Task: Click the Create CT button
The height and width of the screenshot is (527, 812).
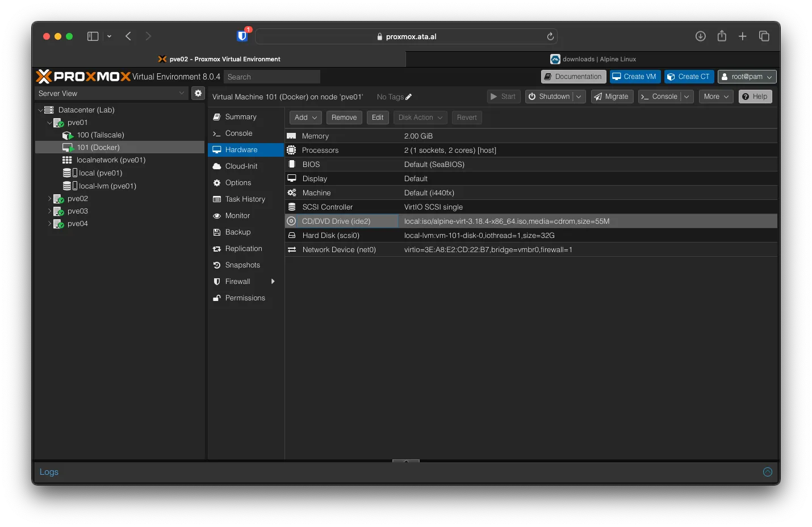Action: coord(689,77)
